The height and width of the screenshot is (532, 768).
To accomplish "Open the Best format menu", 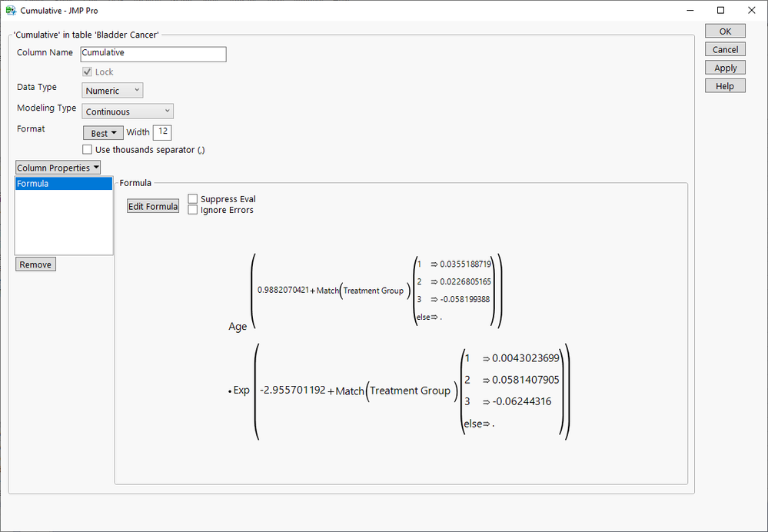I will click(103, 133).
